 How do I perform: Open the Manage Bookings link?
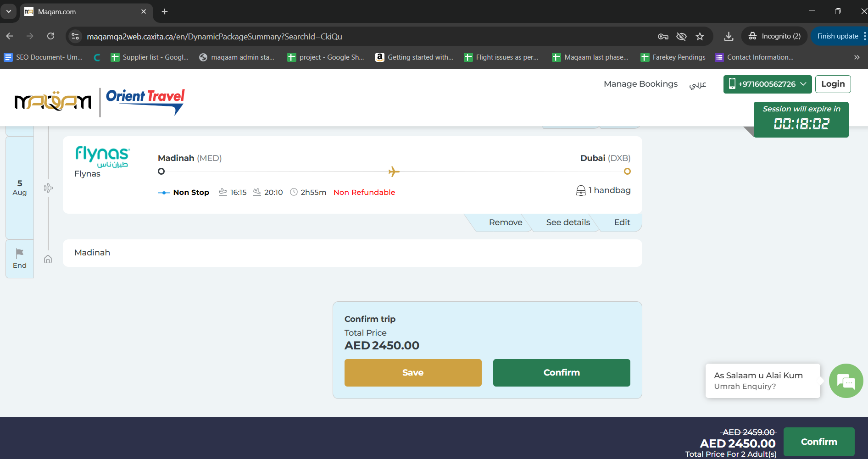[640, 84]
